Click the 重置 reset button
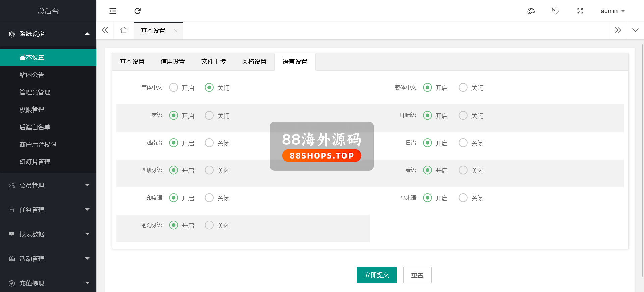 pos(417,275)
